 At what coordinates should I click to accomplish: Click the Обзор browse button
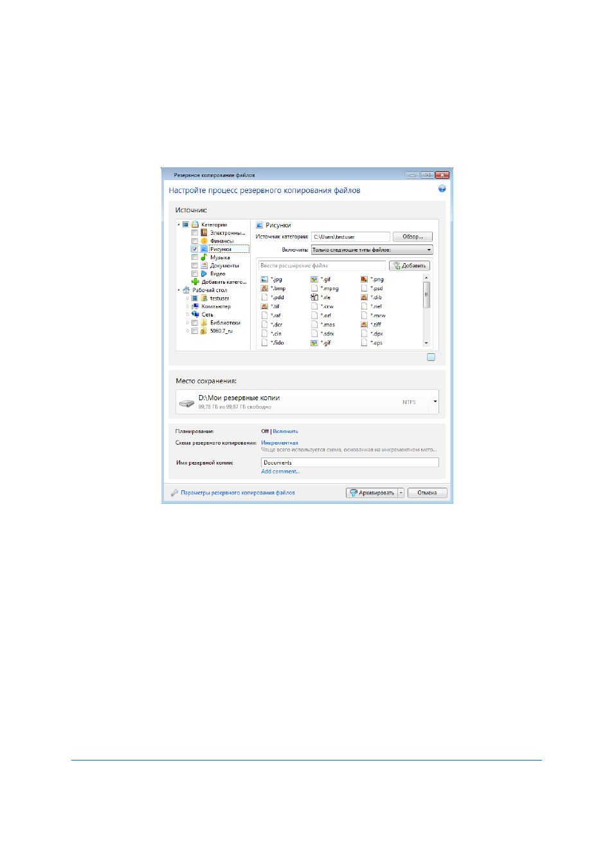click(x=413, y=237)
